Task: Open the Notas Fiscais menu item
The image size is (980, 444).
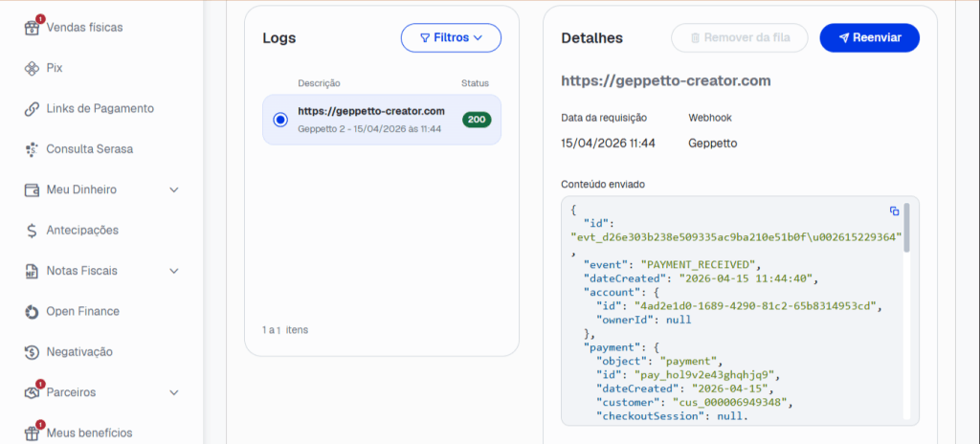Action: pos(82,271)
